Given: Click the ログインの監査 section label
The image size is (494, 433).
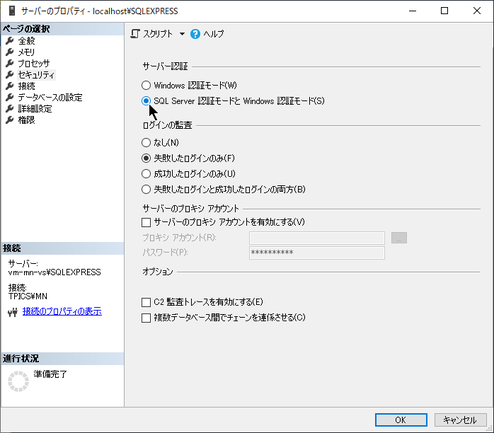Looking at the screenshot, I should tap(167, 125).
